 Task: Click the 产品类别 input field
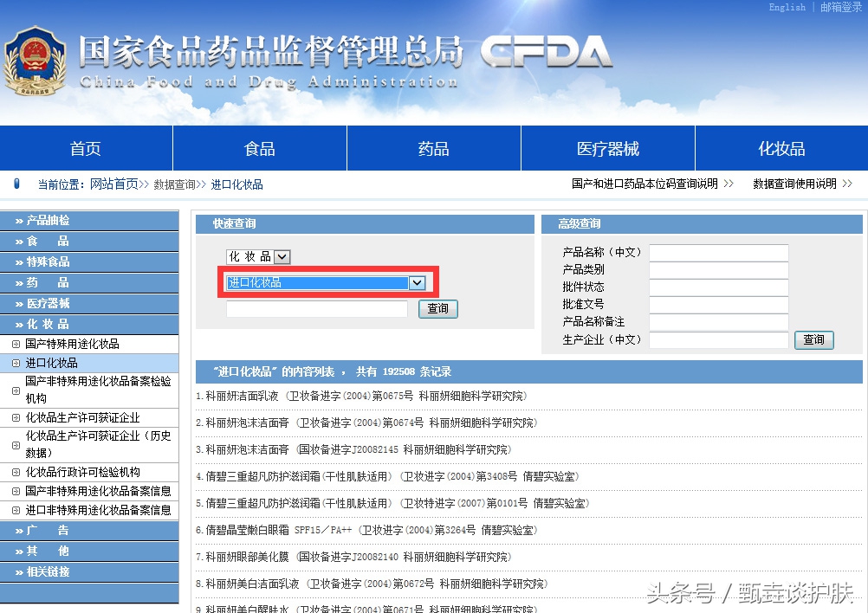point(718,270)
